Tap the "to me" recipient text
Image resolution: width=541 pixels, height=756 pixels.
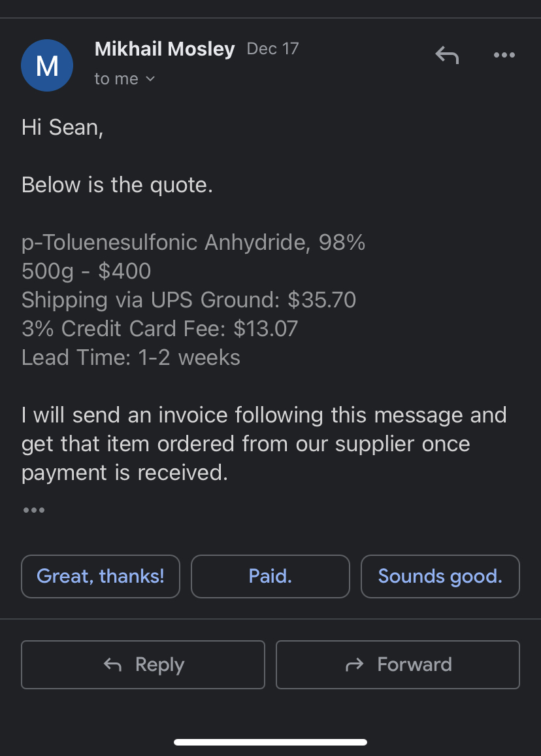tap(116, 79)
